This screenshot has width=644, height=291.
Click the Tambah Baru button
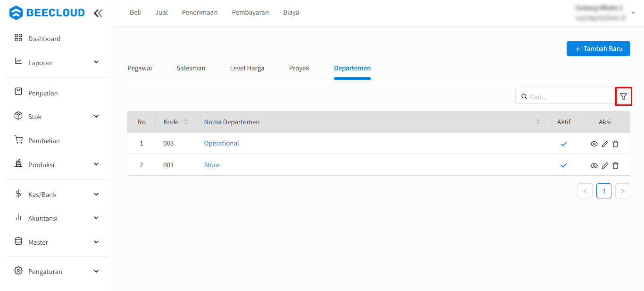(598, 49)
